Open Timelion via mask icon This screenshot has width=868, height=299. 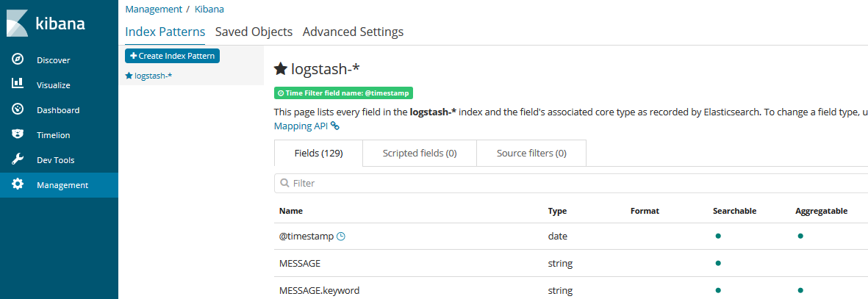coord(18,134)
